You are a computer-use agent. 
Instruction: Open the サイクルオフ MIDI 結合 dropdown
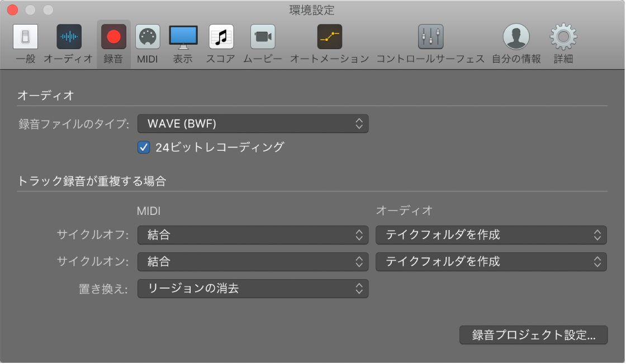253,235
